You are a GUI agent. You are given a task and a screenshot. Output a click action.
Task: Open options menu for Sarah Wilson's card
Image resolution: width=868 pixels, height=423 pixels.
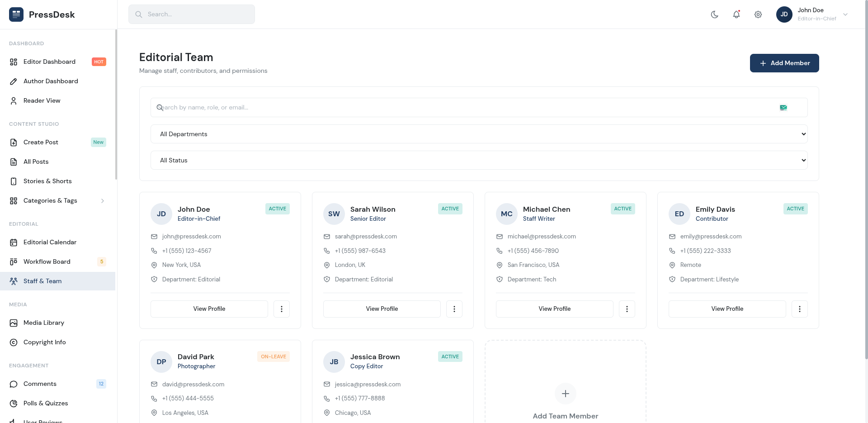click(x=454, y=309)
